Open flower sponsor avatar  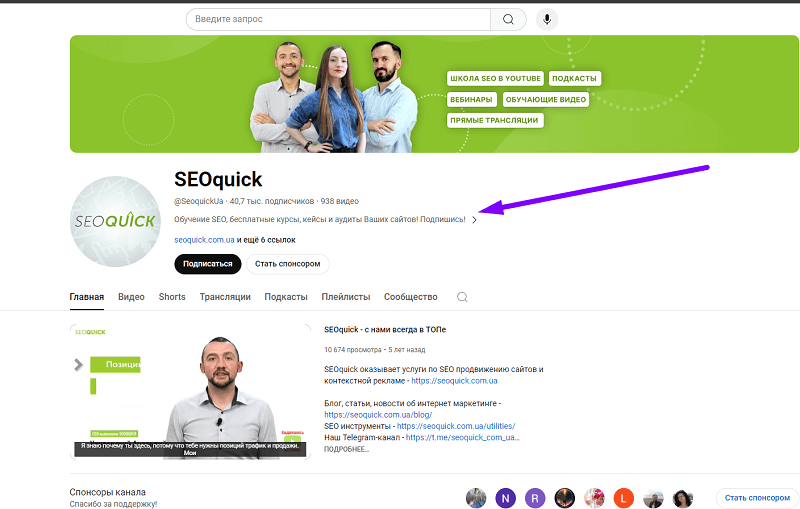(x=594, y=498)
